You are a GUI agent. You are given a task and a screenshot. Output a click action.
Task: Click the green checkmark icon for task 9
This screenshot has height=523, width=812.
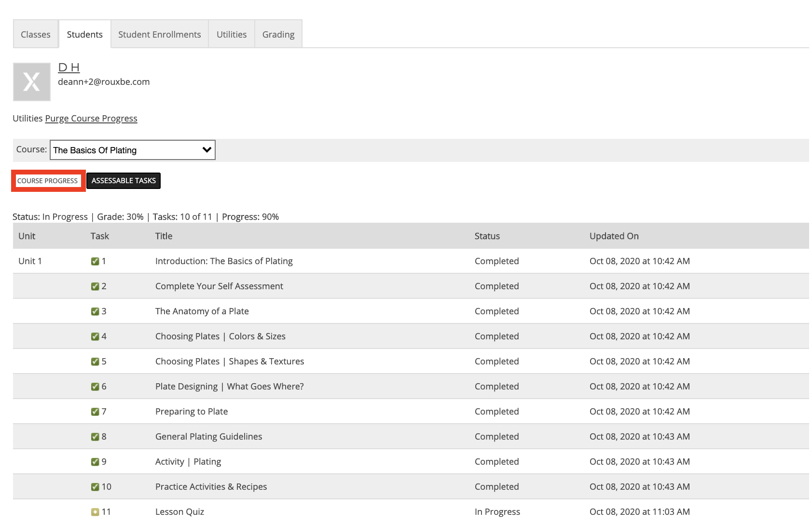(95, 462)
